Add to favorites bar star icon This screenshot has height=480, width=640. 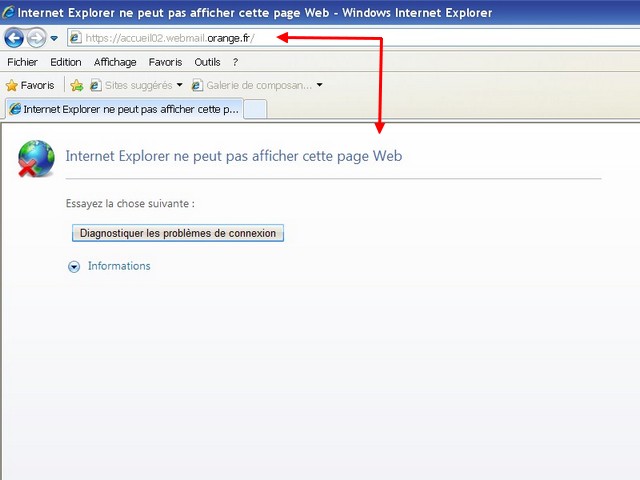click(x=76, y=85)
